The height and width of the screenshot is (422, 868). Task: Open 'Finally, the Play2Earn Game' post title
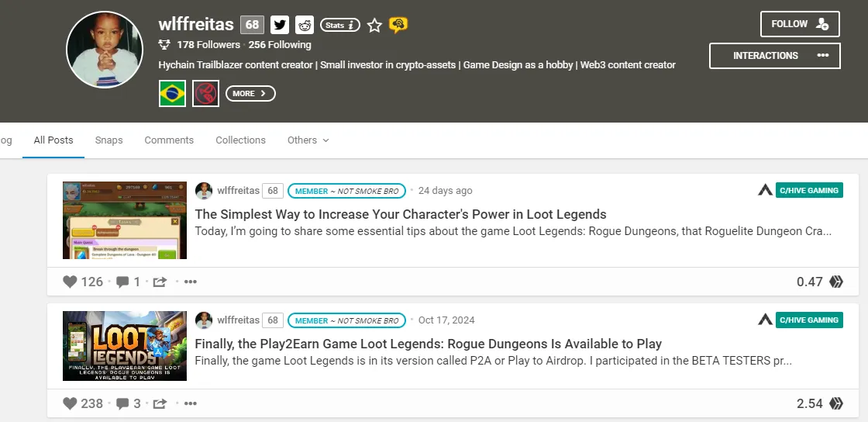[x=428, y=344]
